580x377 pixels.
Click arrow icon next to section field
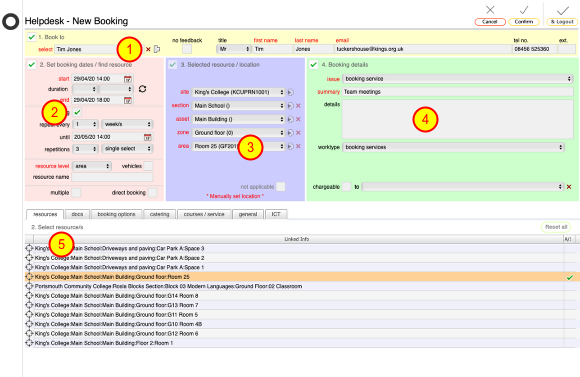pos(290,106)
